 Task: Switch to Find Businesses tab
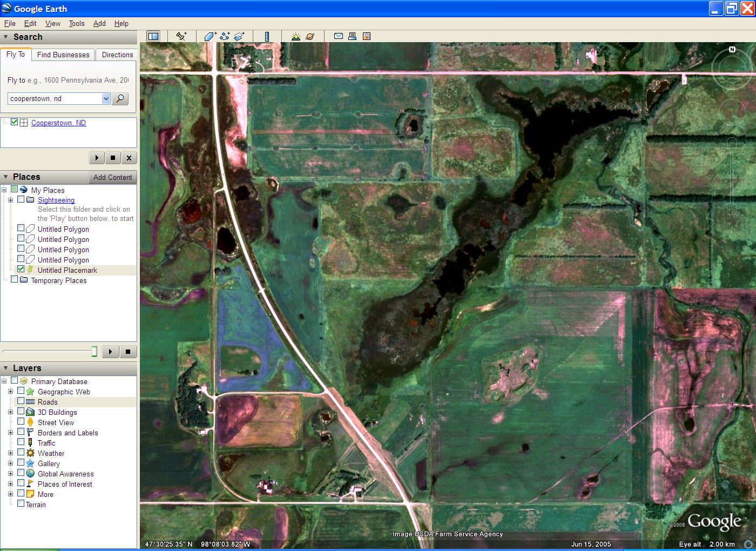(x=63, y=55)
